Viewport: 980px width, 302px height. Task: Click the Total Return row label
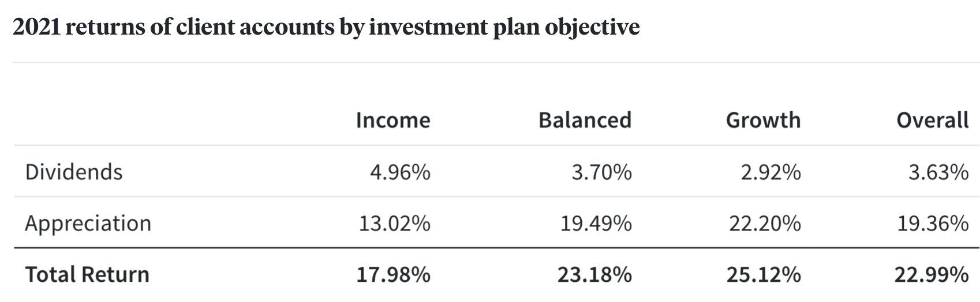pos(87,274)
